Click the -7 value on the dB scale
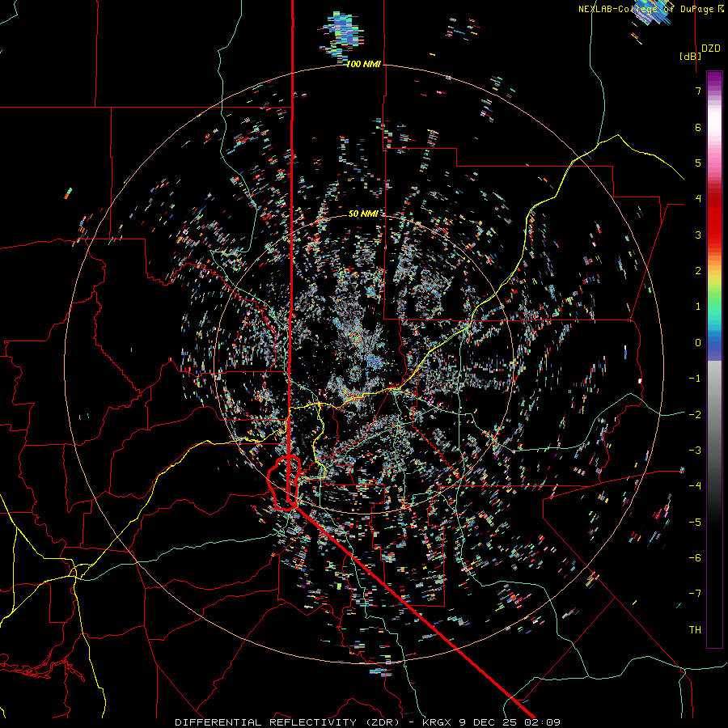The width and height of the screenshot is (728, 728). 695,594
